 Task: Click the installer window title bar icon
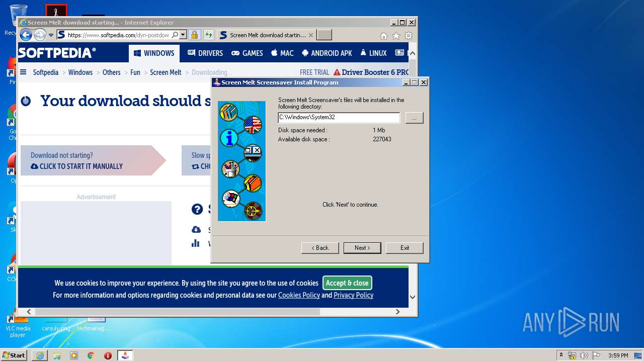point(217,82)
